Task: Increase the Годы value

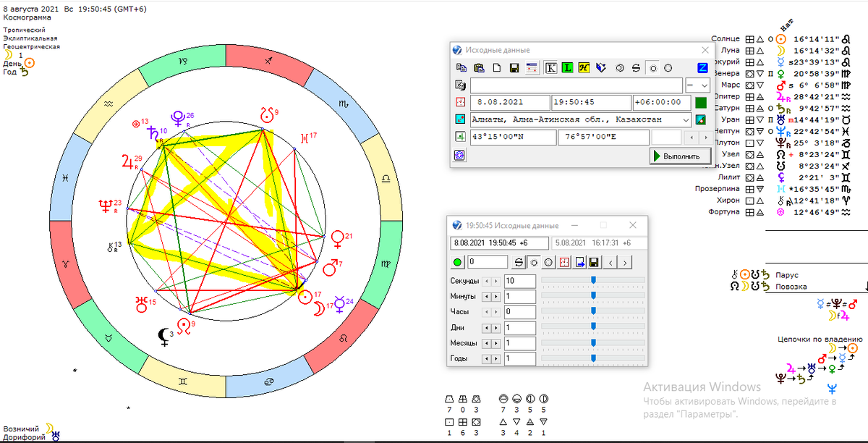Action: (495, 359)
